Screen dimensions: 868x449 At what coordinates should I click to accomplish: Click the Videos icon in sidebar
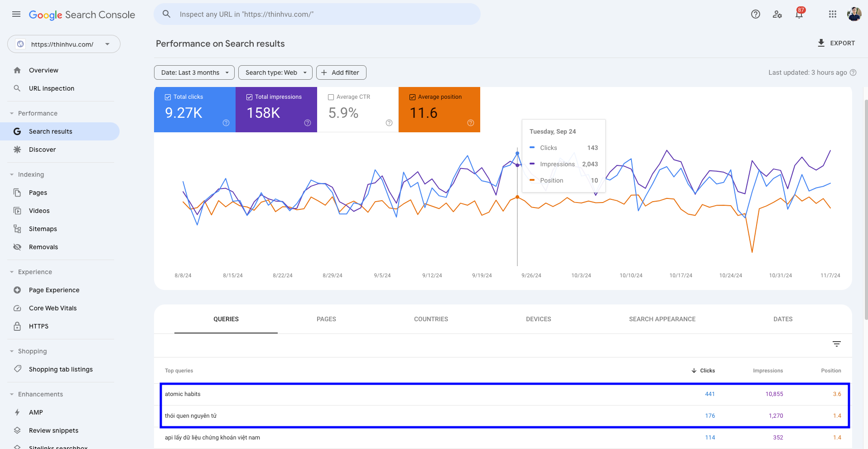point(17,211)
